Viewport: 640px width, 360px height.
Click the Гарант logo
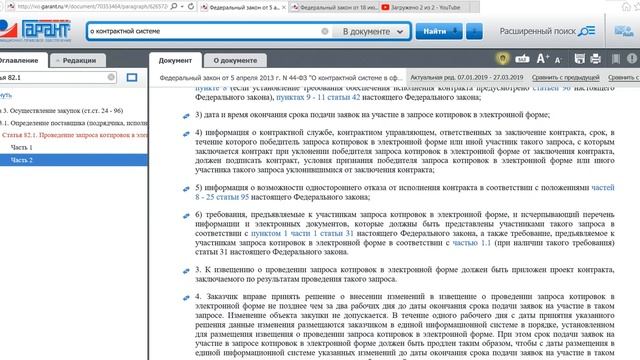[x=35, y=31]
